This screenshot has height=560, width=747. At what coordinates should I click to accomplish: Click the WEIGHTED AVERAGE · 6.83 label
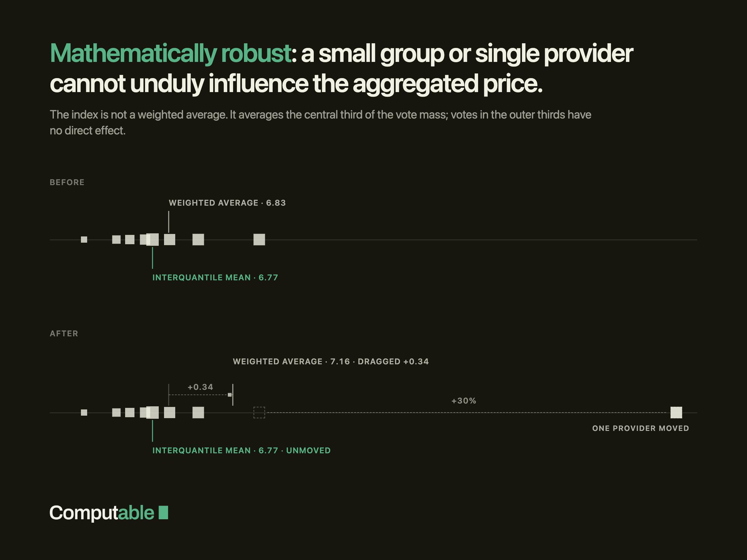tap(227, 203)
